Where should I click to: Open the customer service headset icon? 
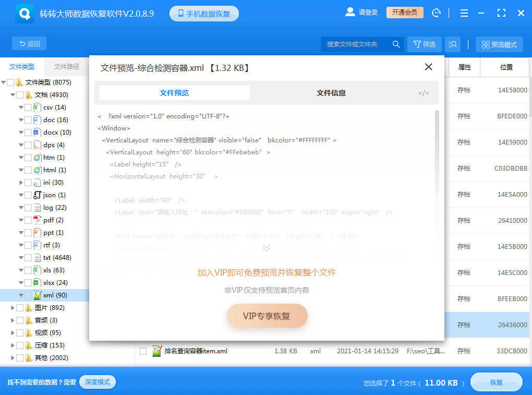pos(437,13)
